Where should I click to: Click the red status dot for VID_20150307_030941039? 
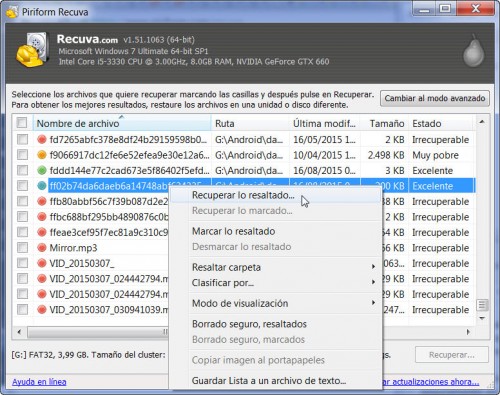click(x=42, y=310)
